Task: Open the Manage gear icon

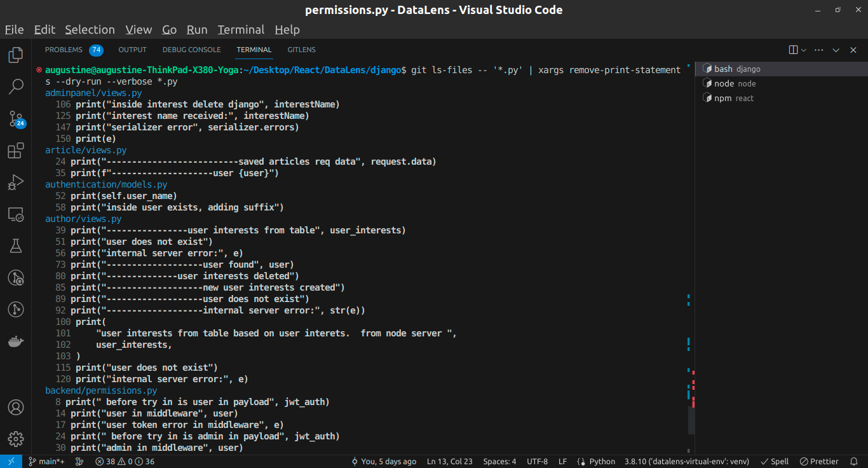Action: coord(16,439)
